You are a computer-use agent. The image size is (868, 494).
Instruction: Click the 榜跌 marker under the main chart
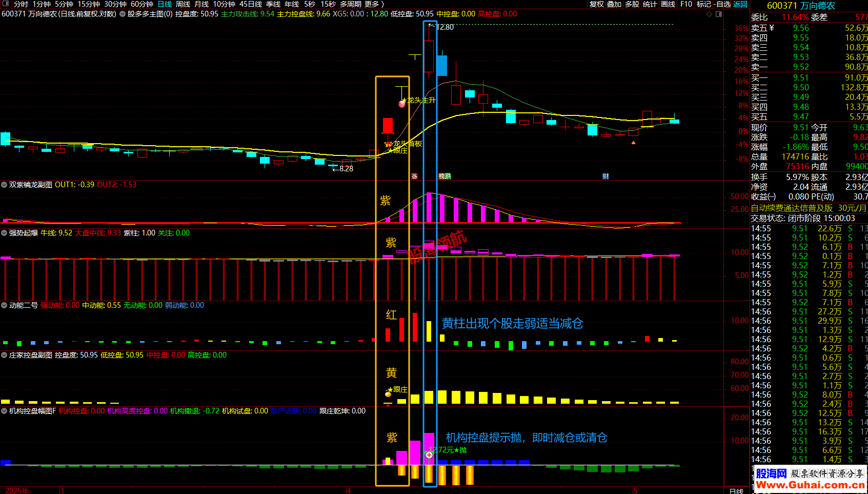(x=445, y=176)
